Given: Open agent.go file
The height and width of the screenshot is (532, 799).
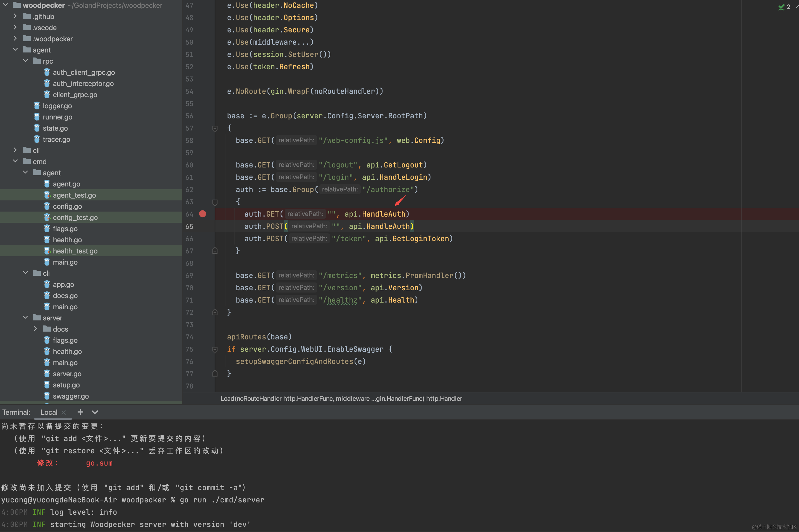Looking at the screenshot, I should point(66,184).
